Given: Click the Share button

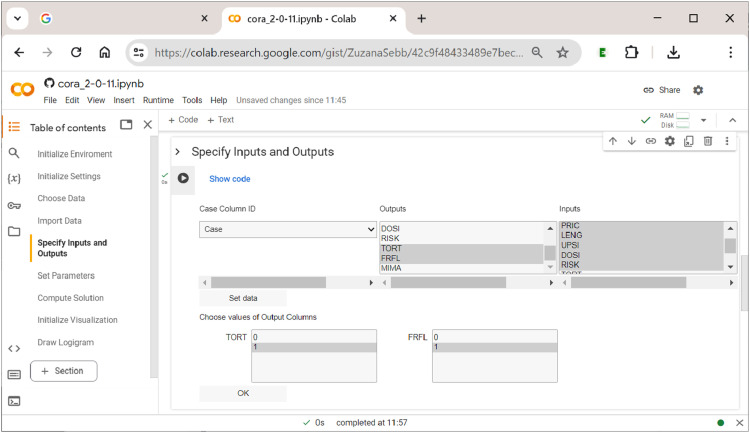Looking at the screenshot, I should (x=662, y=90).
